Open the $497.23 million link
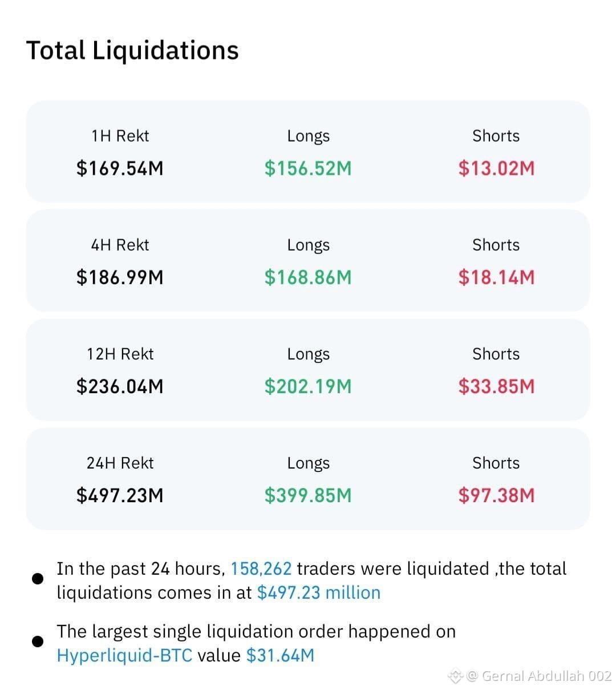Screen dimensions: 616x690 [x=319, y=592]
